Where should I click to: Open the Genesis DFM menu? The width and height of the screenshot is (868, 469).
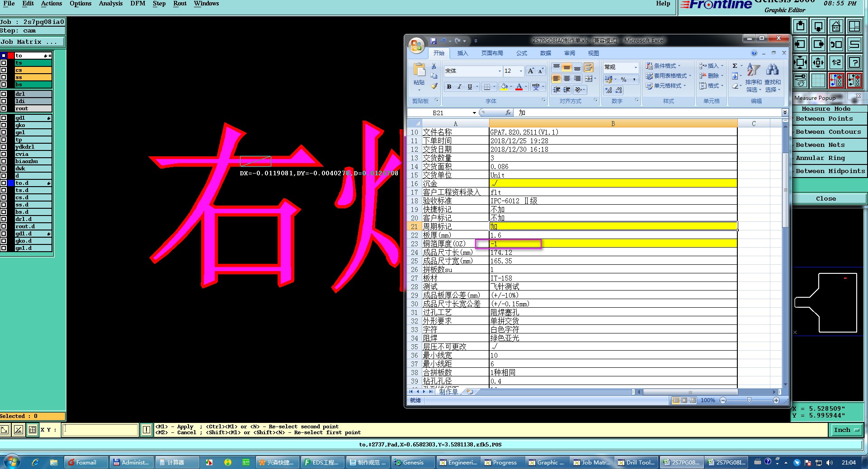pos(138,4)
